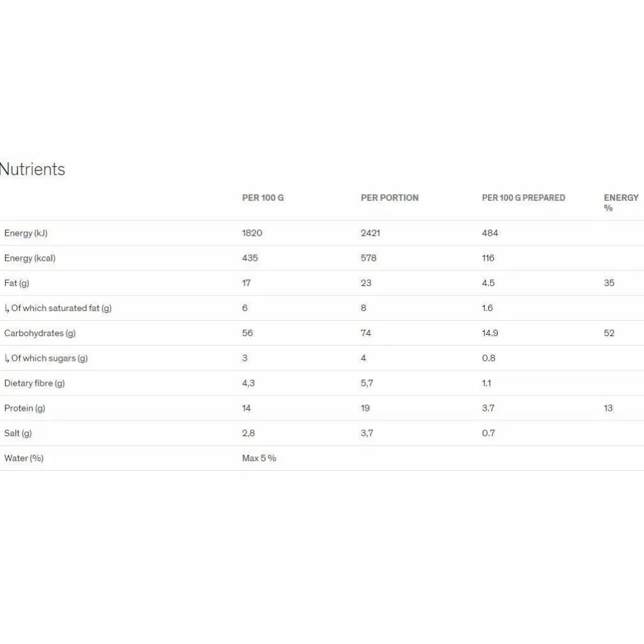
Task: Click the ENERGY % column header
Action: pyautogui.click(x=621, y=202)
